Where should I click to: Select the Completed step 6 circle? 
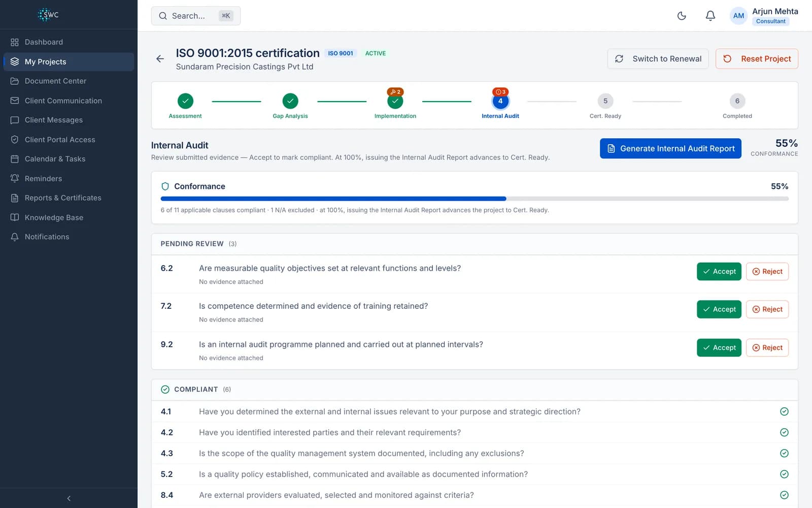pos(737,101)
